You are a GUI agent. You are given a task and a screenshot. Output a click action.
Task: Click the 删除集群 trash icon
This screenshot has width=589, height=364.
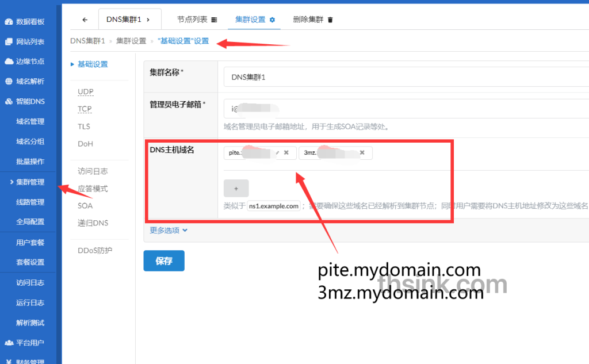click(x=329, y=19)
